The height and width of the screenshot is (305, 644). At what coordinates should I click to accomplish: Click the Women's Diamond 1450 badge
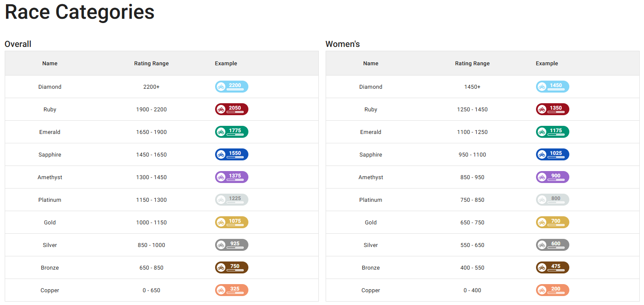pos(552,87)
